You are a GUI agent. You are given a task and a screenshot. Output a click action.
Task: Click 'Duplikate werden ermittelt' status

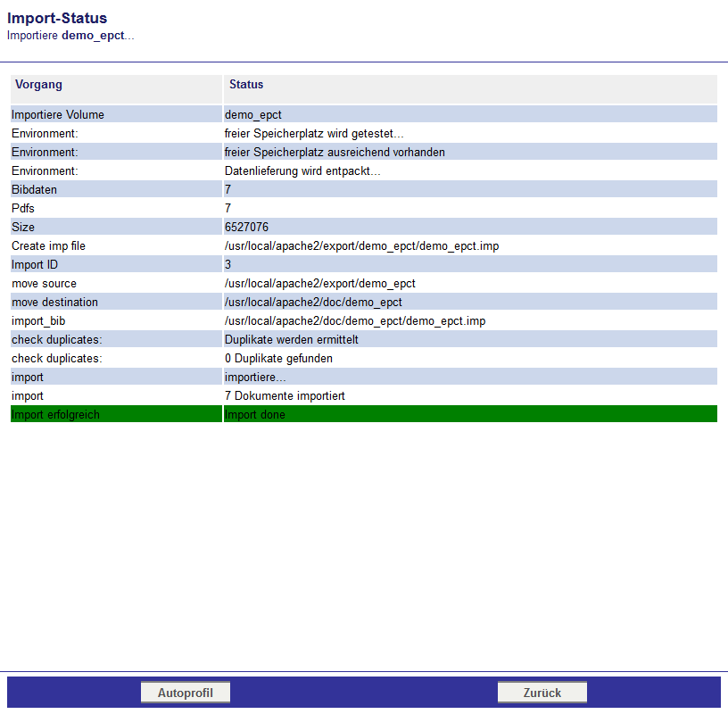click(x=292, y=339)
